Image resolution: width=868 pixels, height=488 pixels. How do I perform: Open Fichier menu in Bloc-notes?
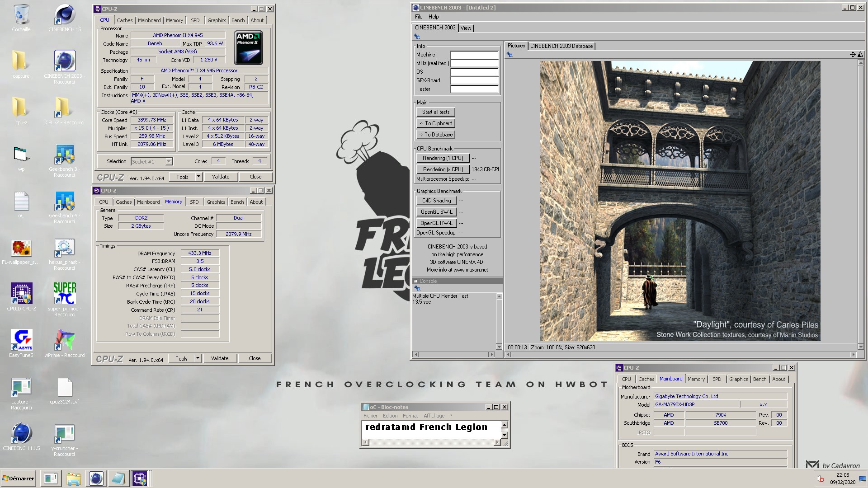(x=370, y=416)
